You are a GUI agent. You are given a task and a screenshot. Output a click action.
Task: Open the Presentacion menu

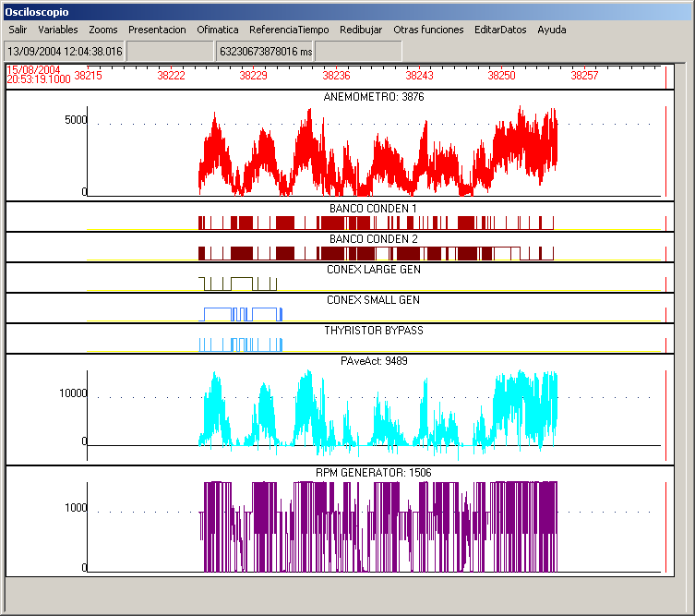pos(157,30)
